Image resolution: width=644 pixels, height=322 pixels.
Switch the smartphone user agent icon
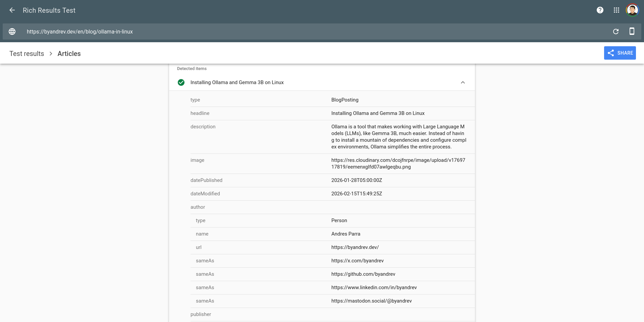click(x=632, y=31)
